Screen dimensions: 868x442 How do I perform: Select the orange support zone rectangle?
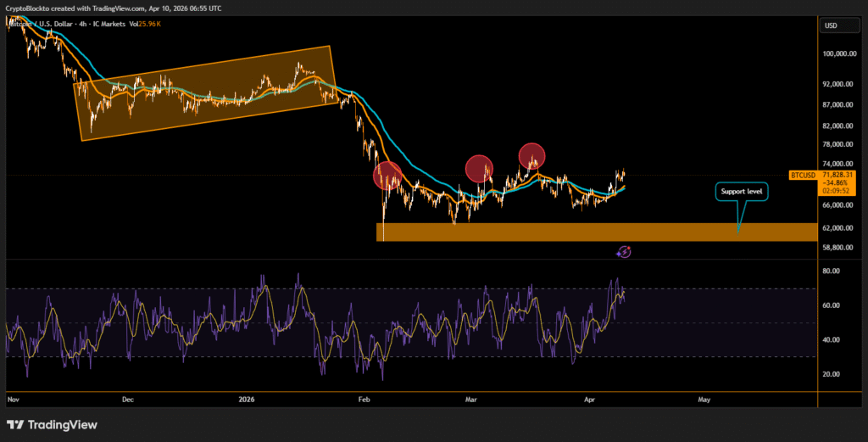click(x=593, y=232)
